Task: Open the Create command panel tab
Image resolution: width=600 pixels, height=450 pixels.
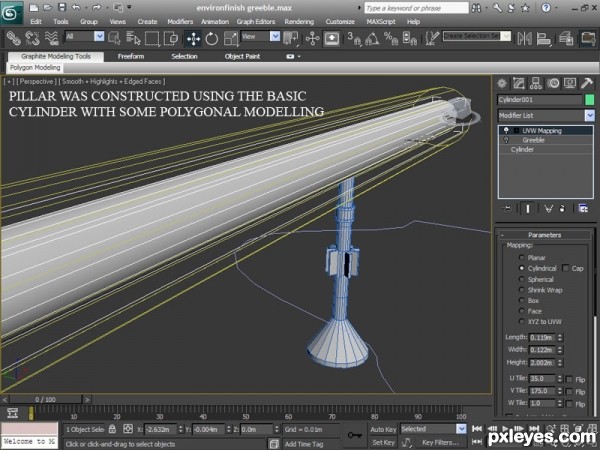Action: (x=502, y=83)
